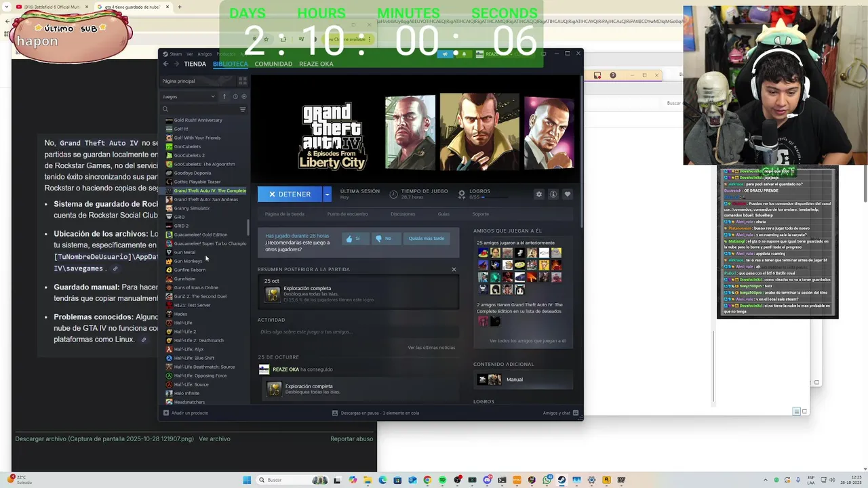Image resolution: width=868 pixels, height=488 pixels.
Task: Click the Steam announcements megaphone icon
Action: (445, 54)
